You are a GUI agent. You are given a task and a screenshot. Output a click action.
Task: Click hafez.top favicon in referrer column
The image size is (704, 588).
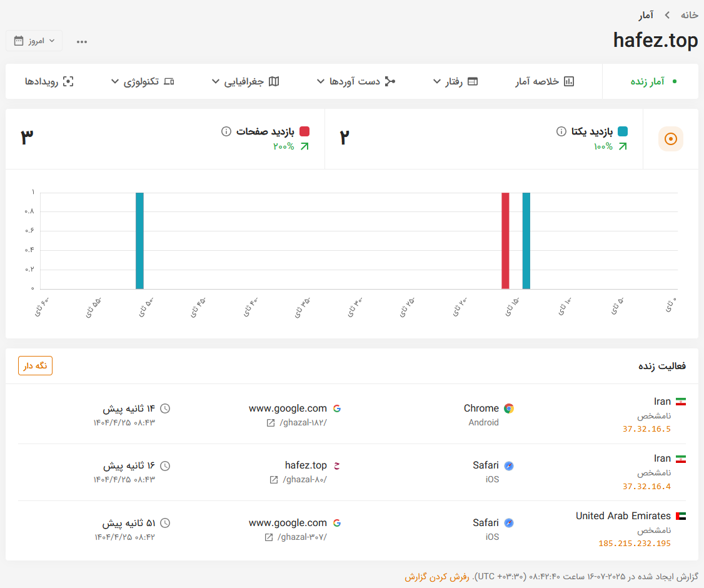(337, 466)
